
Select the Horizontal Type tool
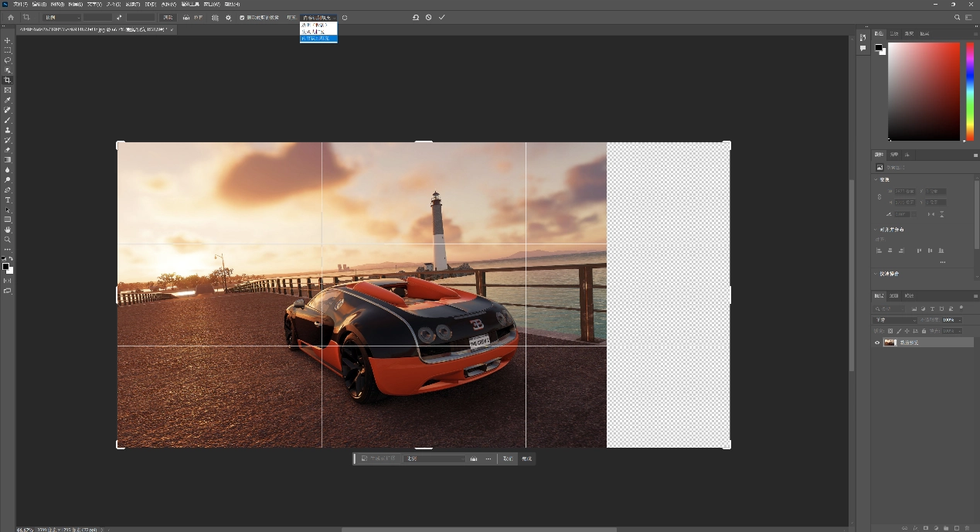[8, 200]
